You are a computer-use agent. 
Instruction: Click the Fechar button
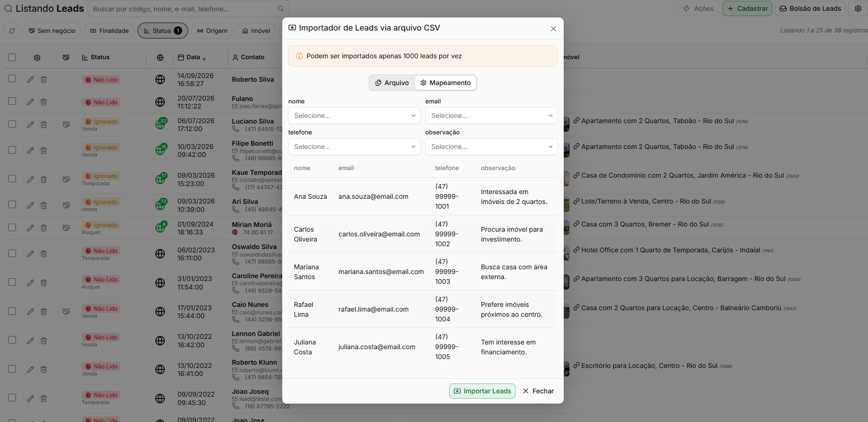pyautogui.click(x=538, y=391)
